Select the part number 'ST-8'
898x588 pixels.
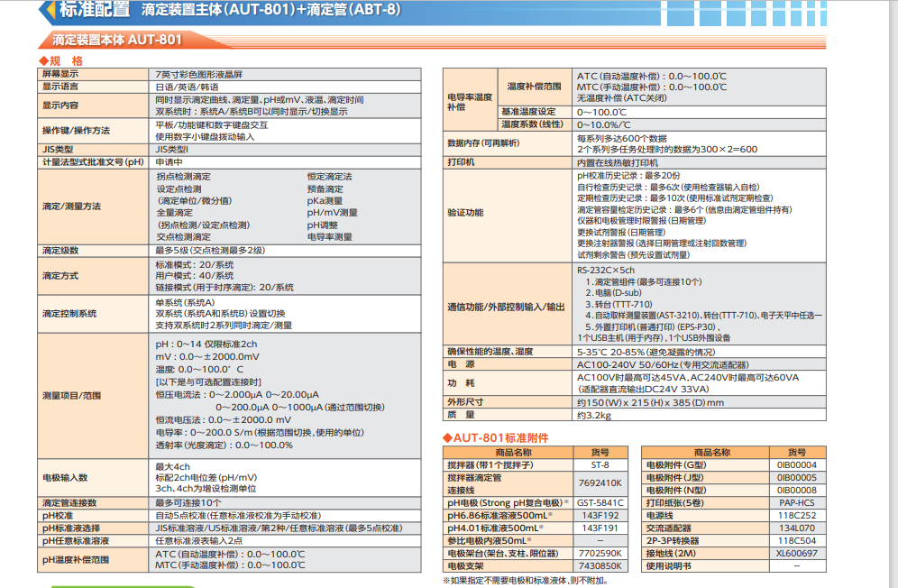click(x=600, y=464)
